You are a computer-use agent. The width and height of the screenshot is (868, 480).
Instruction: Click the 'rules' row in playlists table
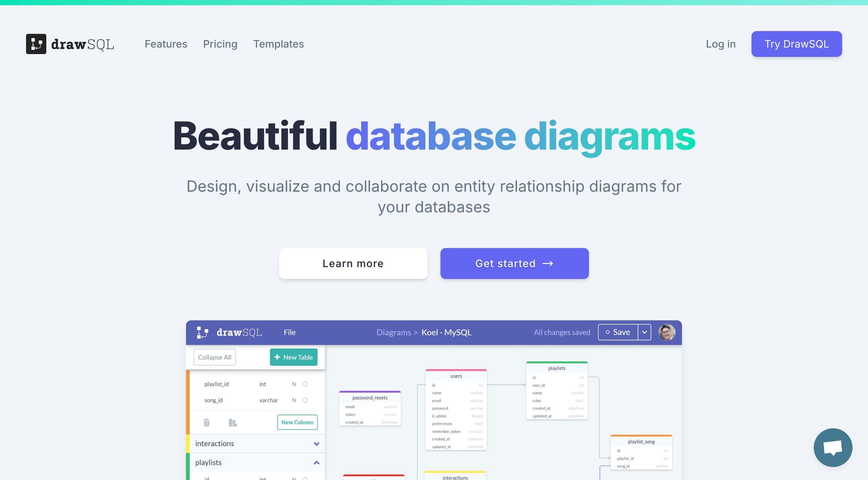tap(557, 400)
